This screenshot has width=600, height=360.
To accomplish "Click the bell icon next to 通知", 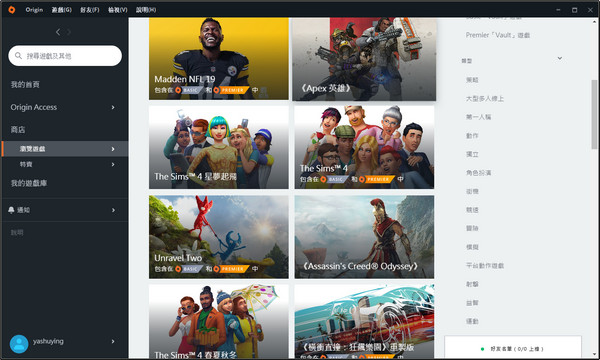I will tap(11, 210).
